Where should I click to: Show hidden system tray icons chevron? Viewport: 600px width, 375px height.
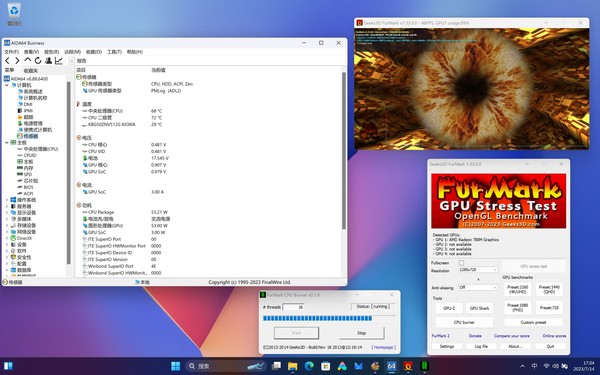click(x=522, y=366)
